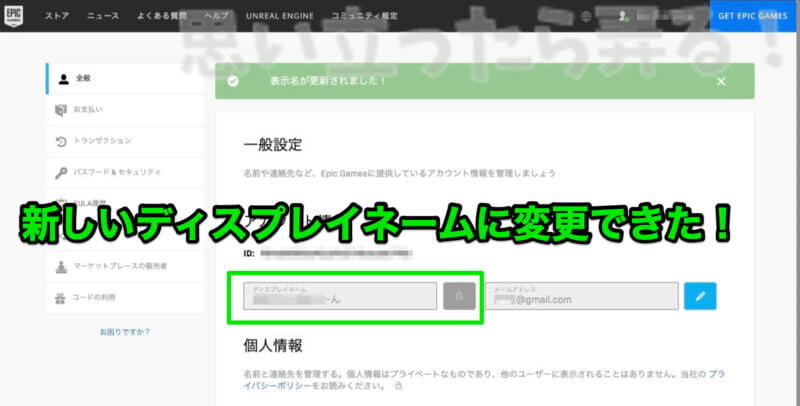800x406 pixels.
Task: Click the Epic Games logo
Action: tap(13, 16)
